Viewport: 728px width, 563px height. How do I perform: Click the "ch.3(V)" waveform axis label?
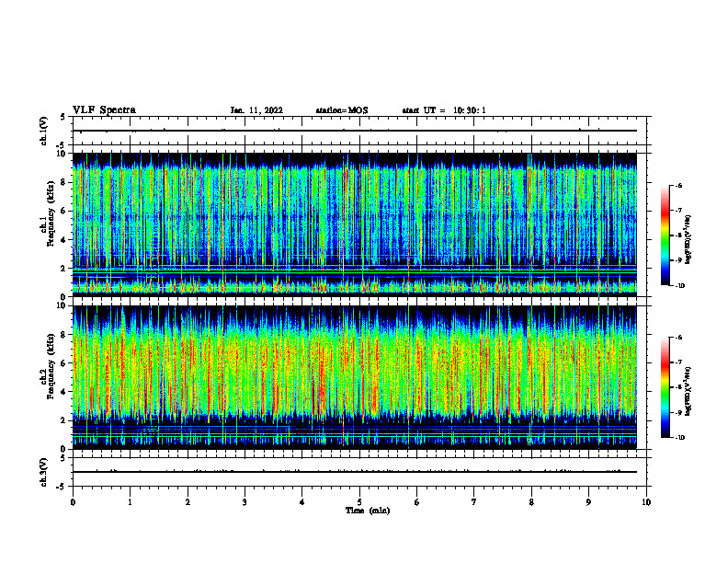click(44, 472)
